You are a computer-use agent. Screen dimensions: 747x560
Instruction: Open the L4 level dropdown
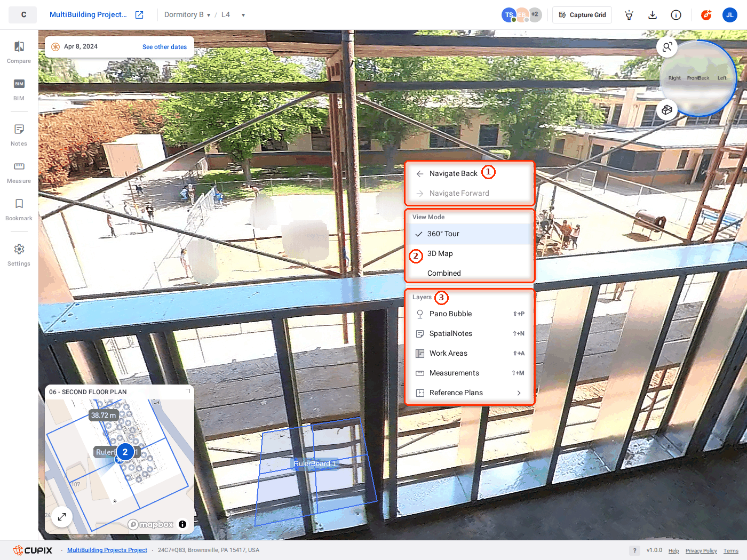[x=233, y=15]
